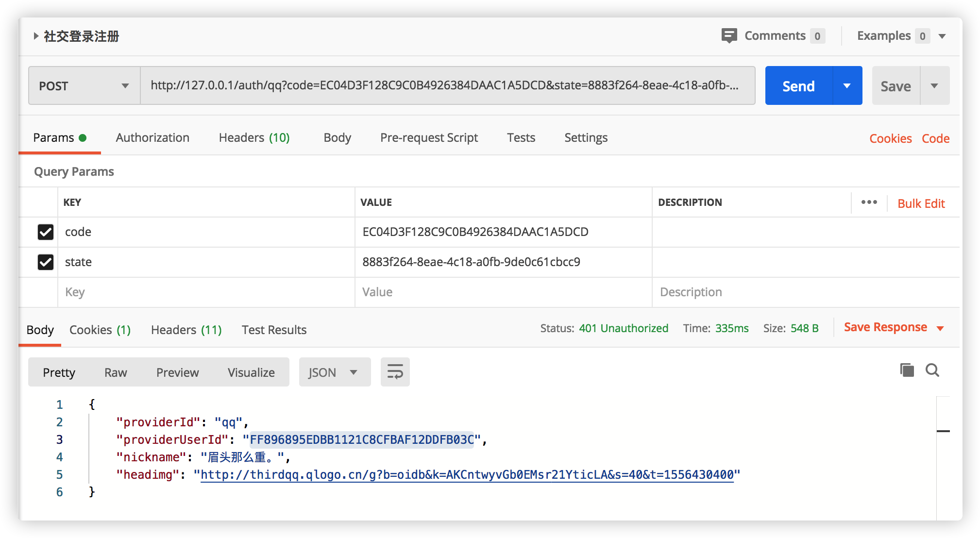Click the Comments speech bubble icon
980x538 pixels.
[729, 35]
